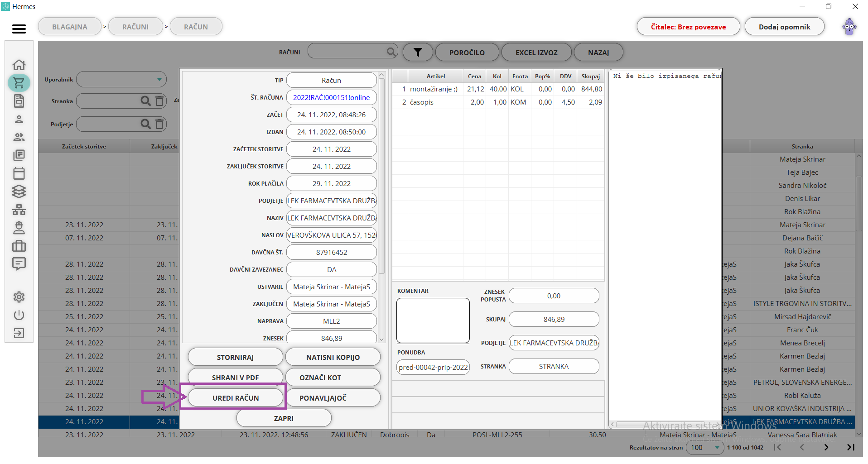Image resolution: width=868 pixels, height=464 pixels.
Task: Go to previous results page
Action: point(802,447)
